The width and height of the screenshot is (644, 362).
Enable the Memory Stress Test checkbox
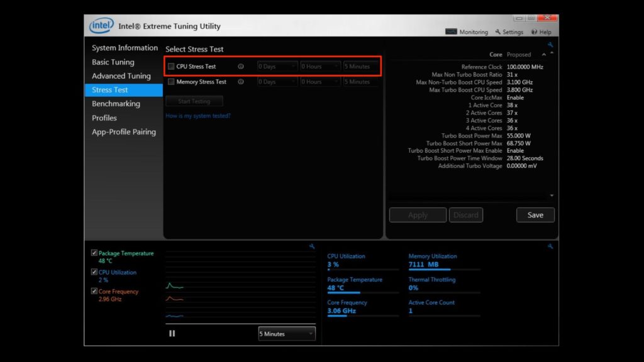click(x=171, y=82)
